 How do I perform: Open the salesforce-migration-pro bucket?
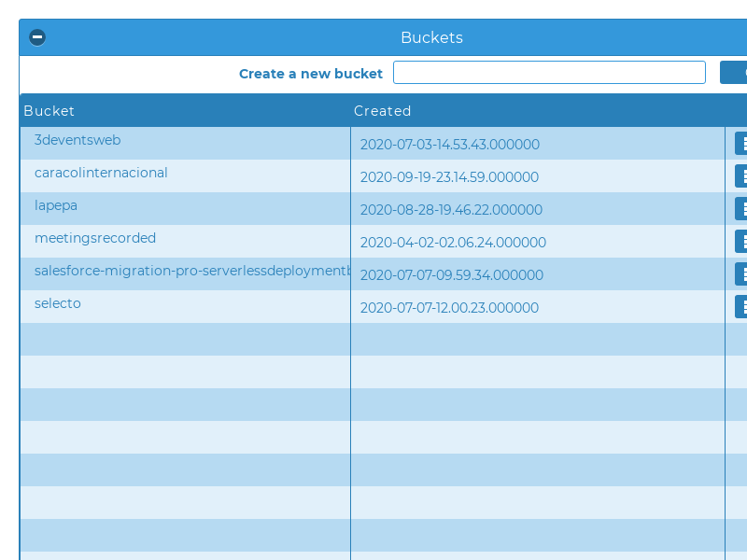tap(191, 270)
